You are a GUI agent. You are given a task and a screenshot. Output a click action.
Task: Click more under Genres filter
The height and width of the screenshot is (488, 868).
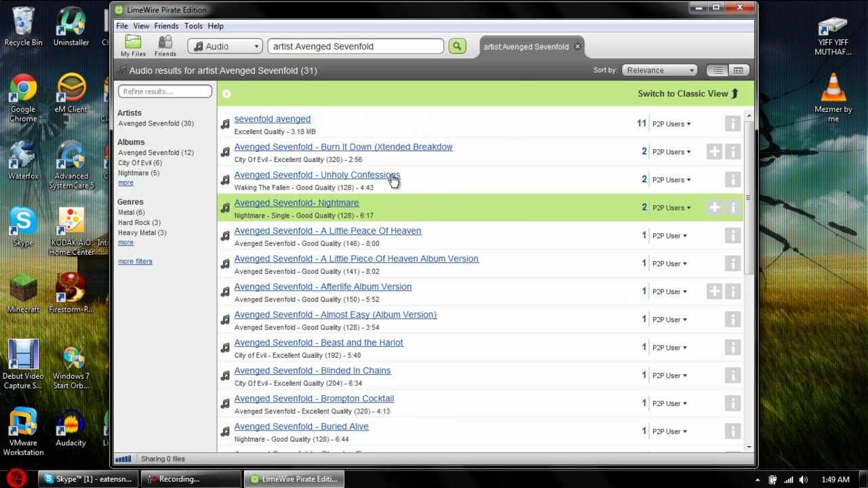point(125,243)
